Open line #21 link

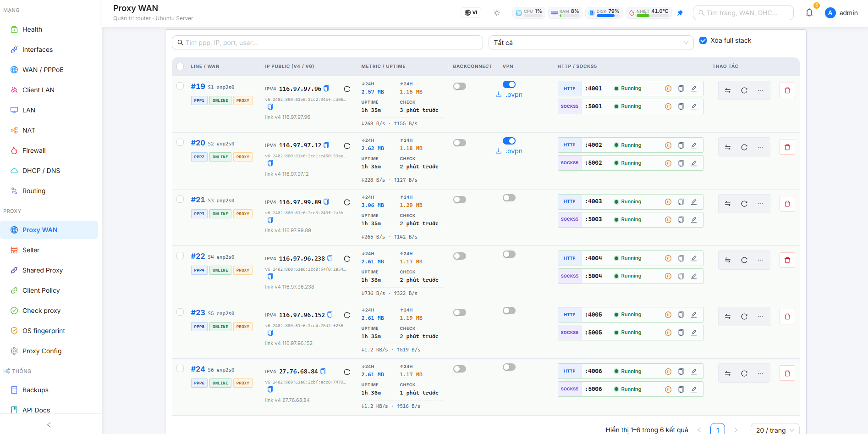(198, 200)
